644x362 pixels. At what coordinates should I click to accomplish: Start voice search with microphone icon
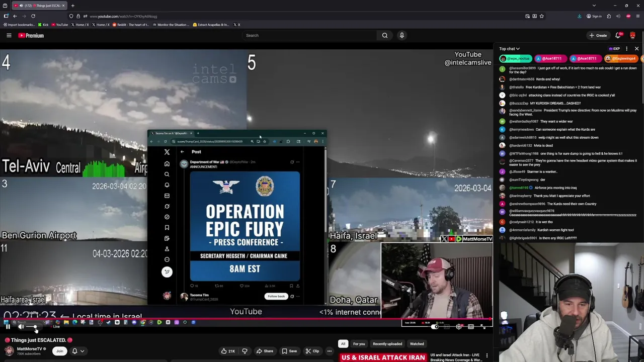[401, 35]
